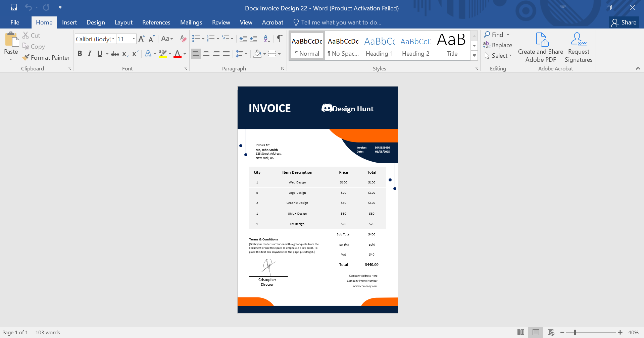
Task: Toggle paragraph marks display
Action: click(280, 39)
